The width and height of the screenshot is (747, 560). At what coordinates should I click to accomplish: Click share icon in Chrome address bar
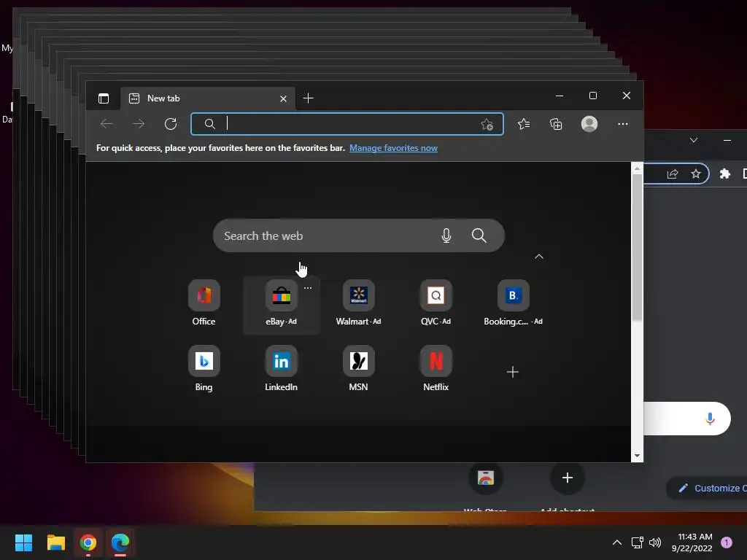pos(672,174)
